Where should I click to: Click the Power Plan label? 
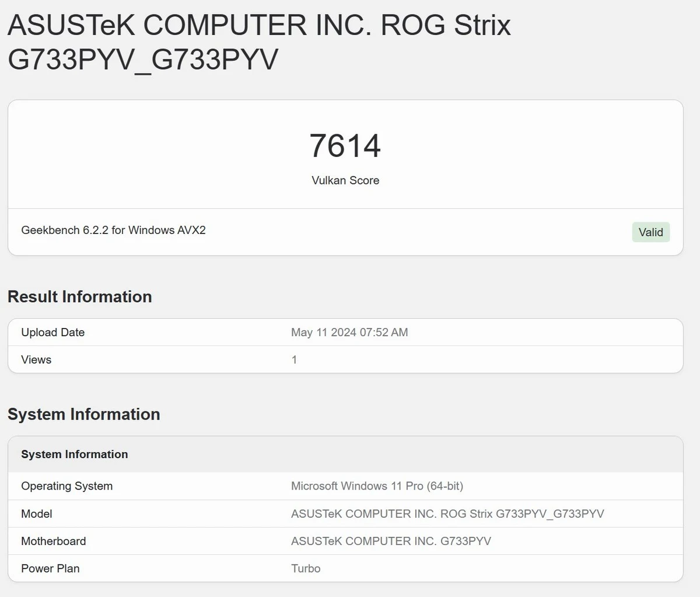(x=50, y=568)
